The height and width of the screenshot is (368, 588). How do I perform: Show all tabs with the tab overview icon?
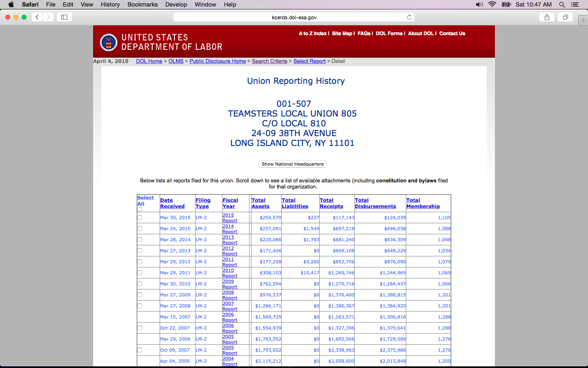(566, 17)
